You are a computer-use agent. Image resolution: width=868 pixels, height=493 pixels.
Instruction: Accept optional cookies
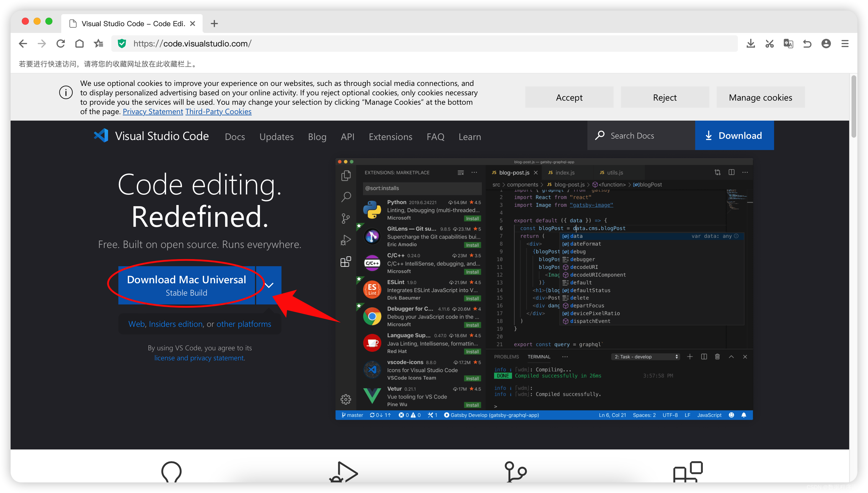tap(569, 98)
